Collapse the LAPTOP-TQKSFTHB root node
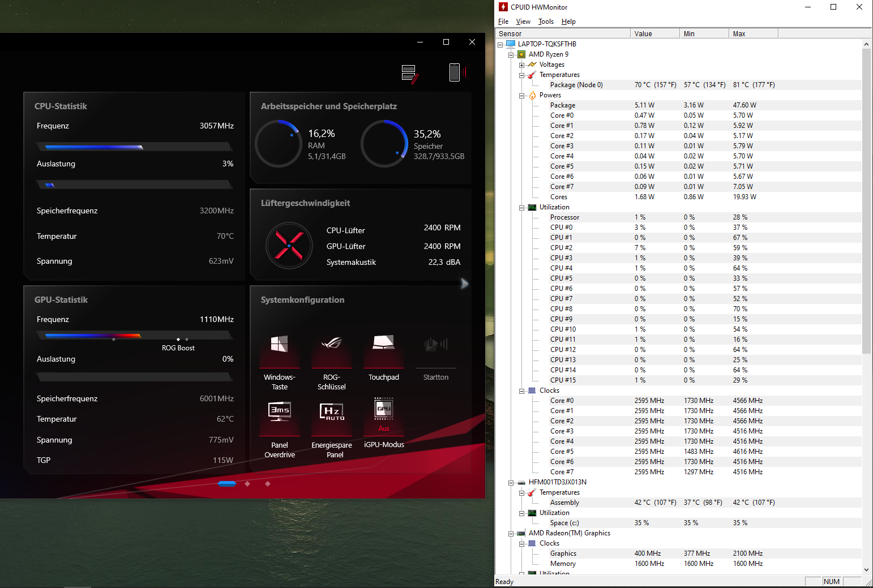Image resolution: width=873 pixels, height=588 pixels. [500, 44]
